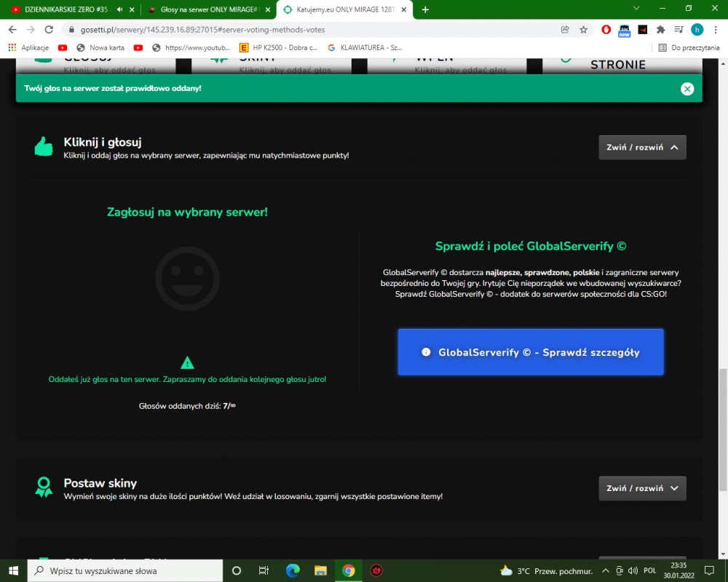The height and width of the screenshot is (582, 728).
Task: Bookmark this page with the star
Action: (584, 30)
